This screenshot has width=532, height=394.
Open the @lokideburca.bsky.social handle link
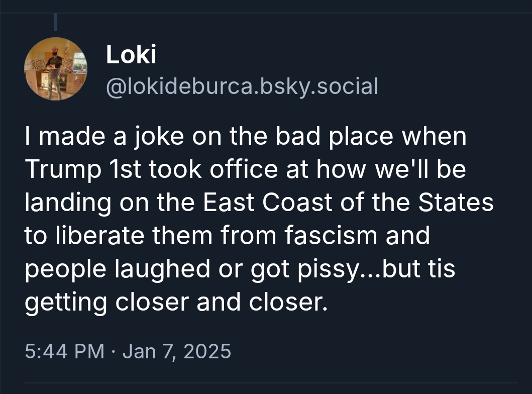coord(241,86)
